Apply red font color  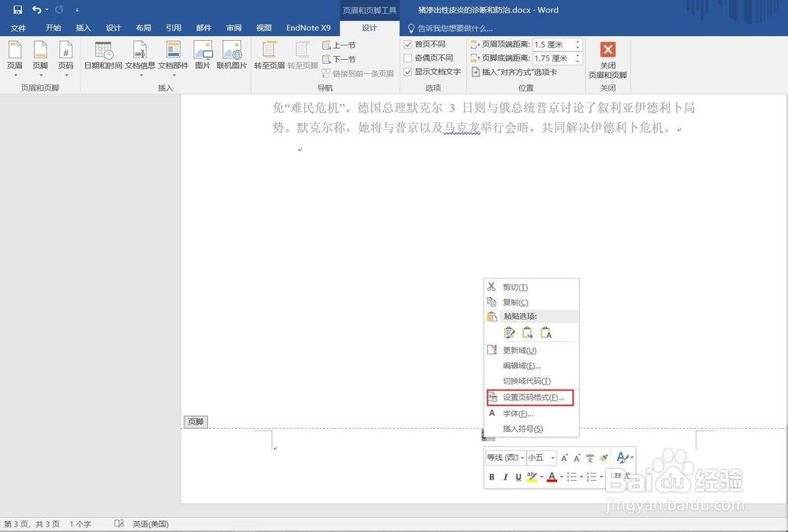pos(552,477)
